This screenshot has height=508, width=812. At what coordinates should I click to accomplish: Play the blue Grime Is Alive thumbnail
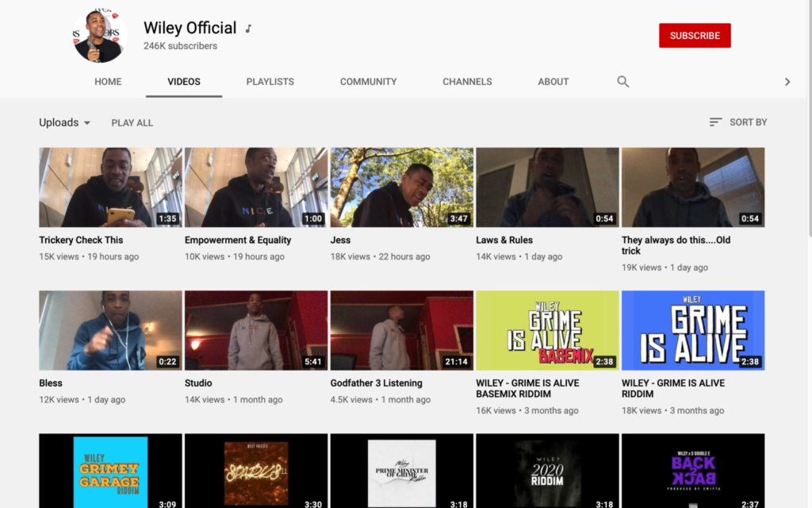point(693,330)
